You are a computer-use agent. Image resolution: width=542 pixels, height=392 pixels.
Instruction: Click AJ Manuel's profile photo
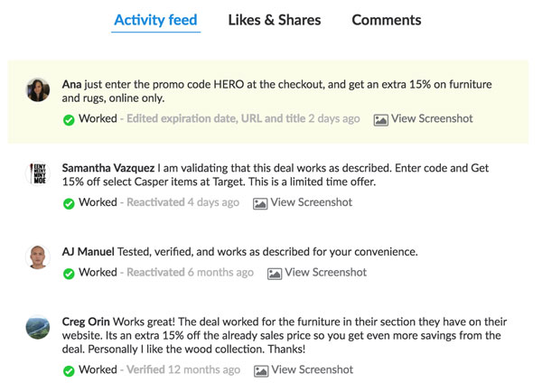[38, 257]
